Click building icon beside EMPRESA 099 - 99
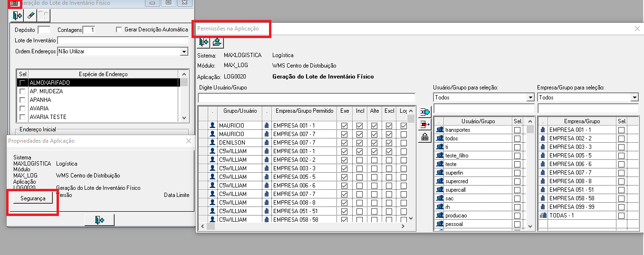 [x=543, y=207]
